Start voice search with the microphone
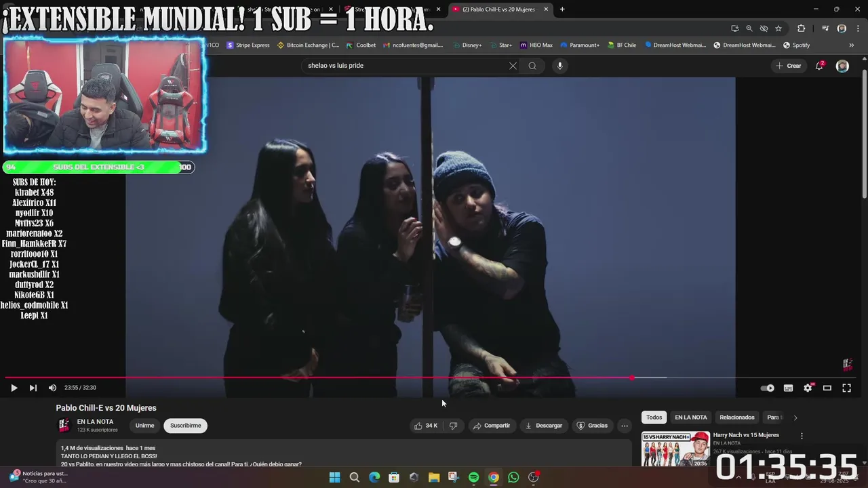 click(x=559, y=66)
